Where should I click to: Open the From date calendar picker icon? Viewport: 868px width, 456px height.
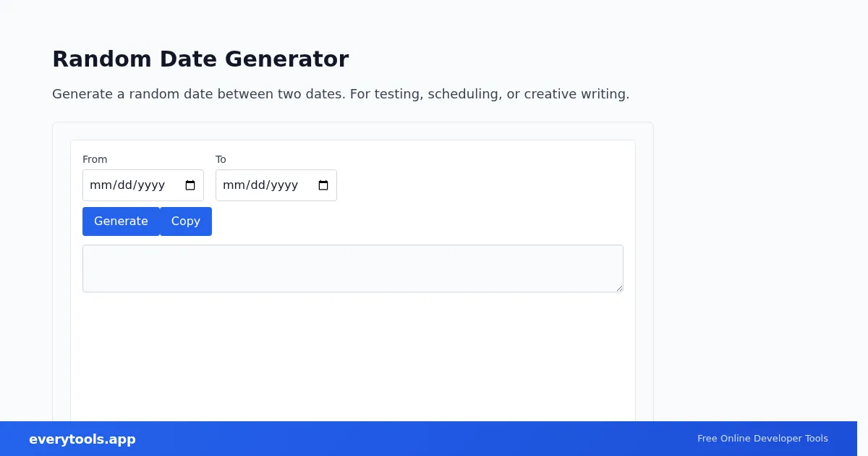pos(190,185)
